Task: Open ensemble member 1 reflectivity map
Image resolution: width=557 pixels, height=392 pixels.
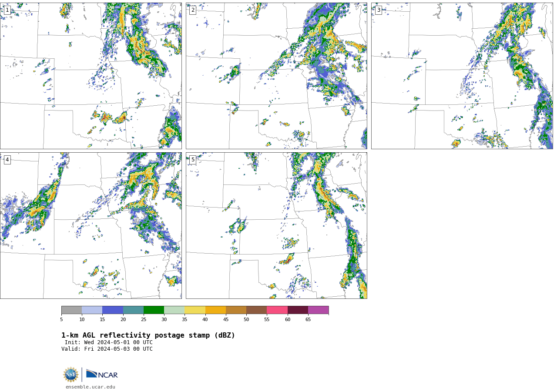Action: pos(91,76)
